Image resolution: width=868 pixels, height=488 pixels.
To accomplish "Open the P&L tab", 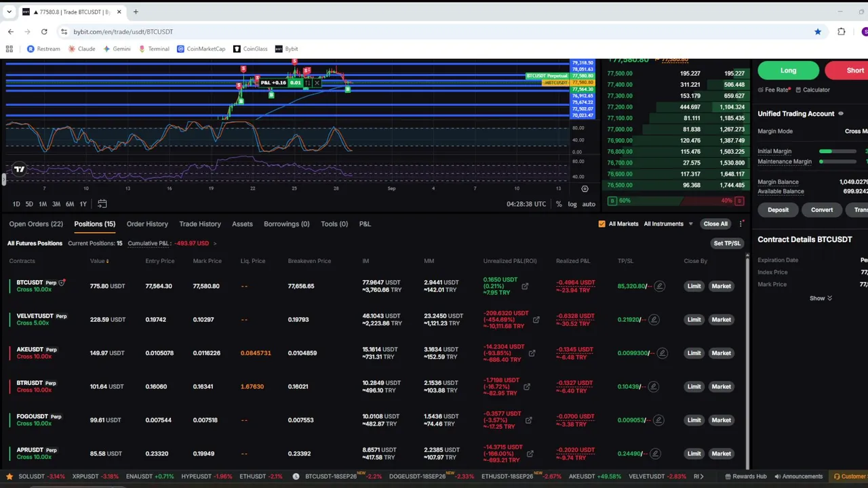I will coord(365,224).
